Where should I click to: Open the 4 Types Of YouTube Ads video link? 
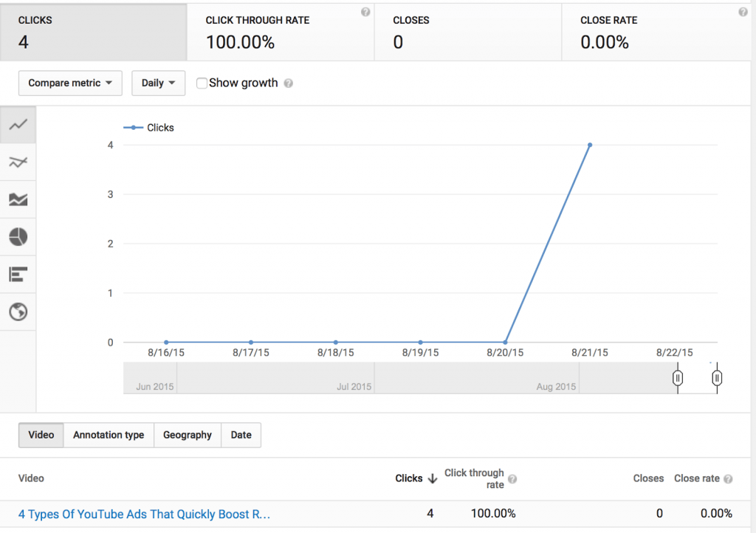pyautogui.click(x=144, y=514)
